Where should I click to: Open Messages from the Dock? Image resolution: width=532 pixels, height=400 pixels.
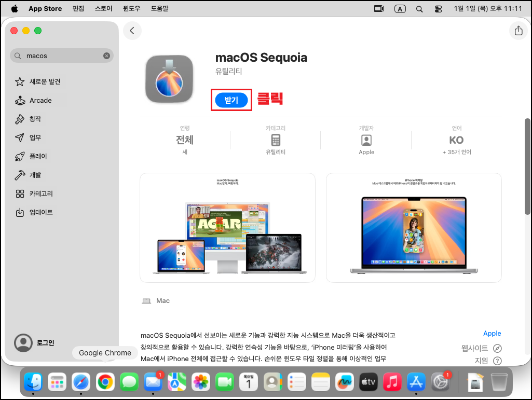tap(129, 382)
